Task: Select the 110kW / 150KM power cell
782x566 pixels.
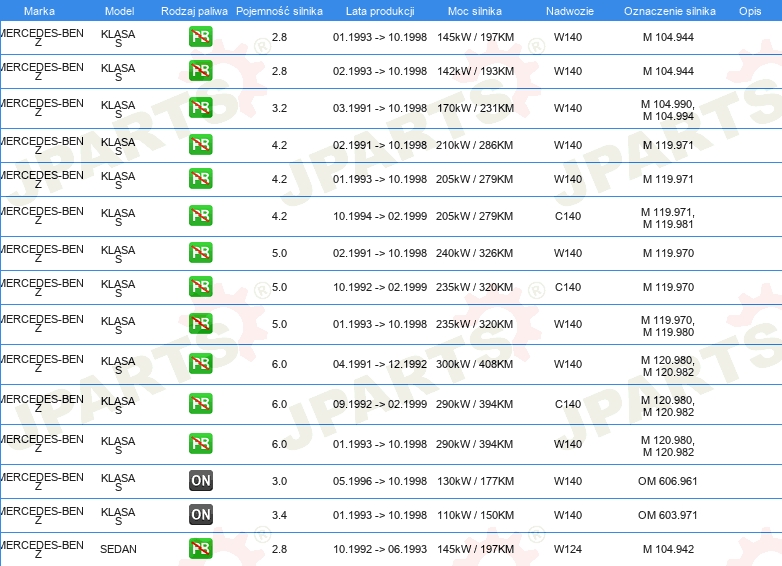Action: click(x=475, y=515)
